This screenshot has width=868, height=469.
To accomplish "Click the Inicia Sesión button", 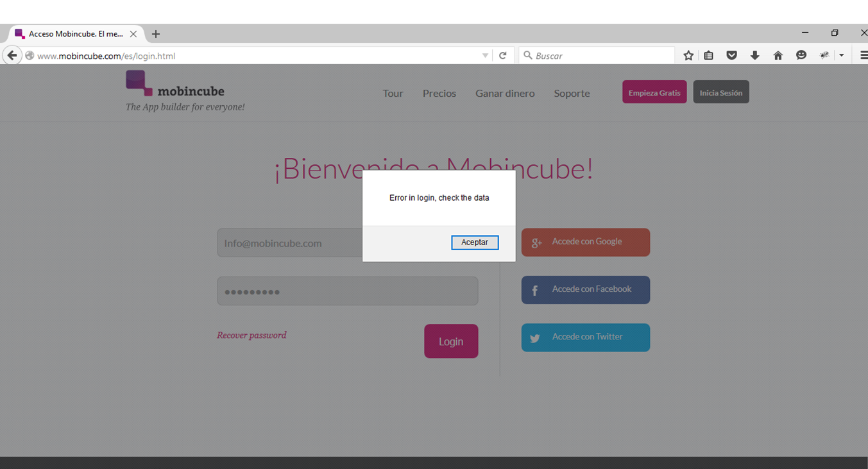I will (x=721, y=92).
